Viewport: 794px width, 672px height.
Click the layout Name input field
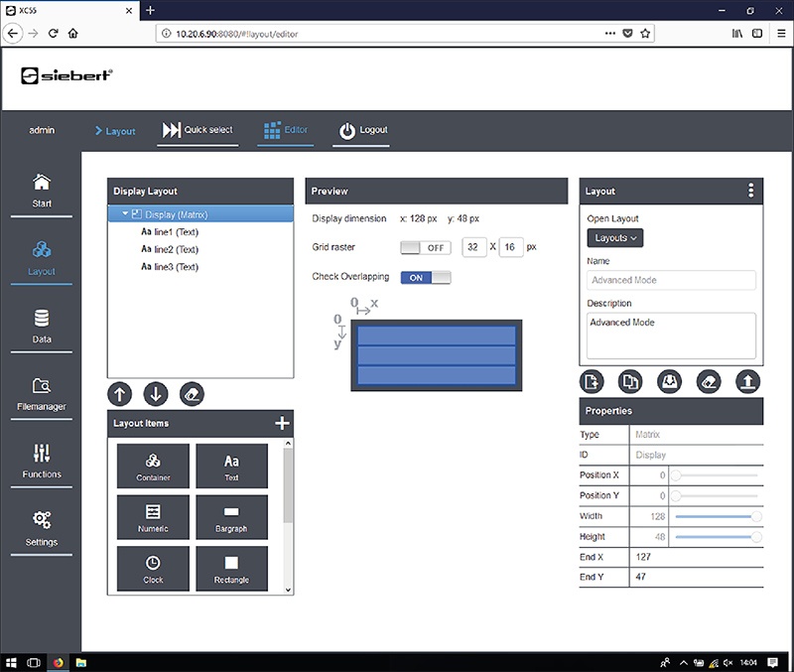click(671, 280)
